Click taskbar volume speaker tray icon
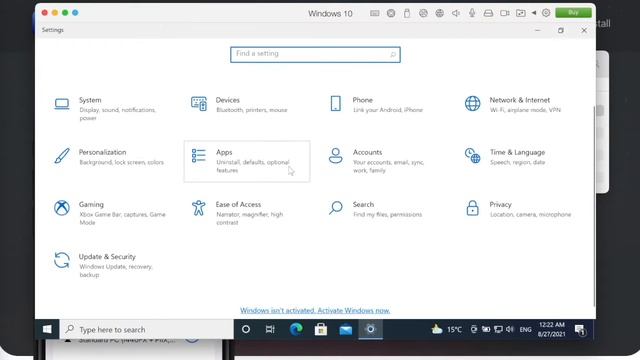The image size is (640, 360). tap(509, 329)
